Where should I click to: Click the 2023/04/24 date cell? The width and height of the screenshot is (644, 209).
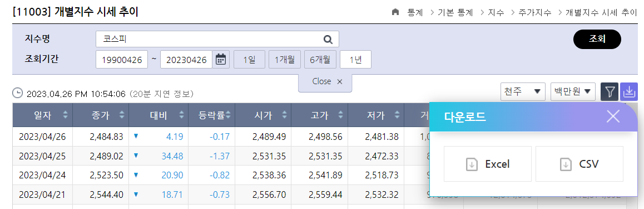pos(42,175)
